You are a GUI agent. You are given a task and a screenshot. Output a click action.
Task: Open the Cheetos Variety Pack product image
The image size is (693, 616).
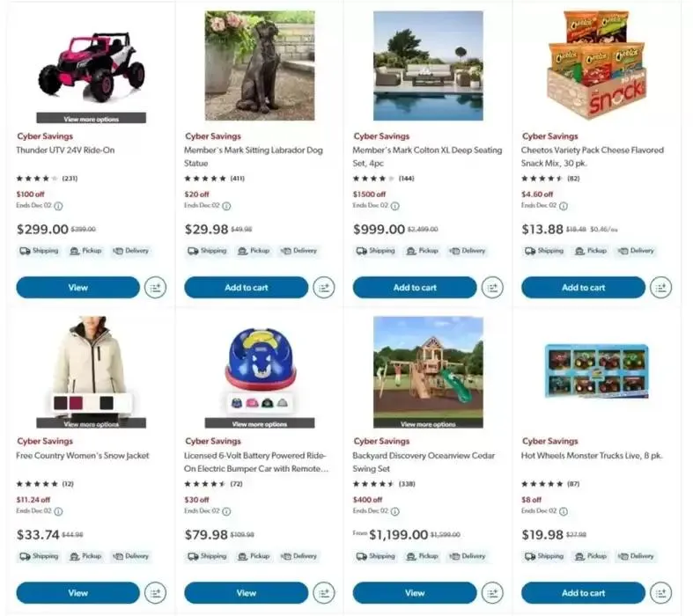tap(597, 66)
